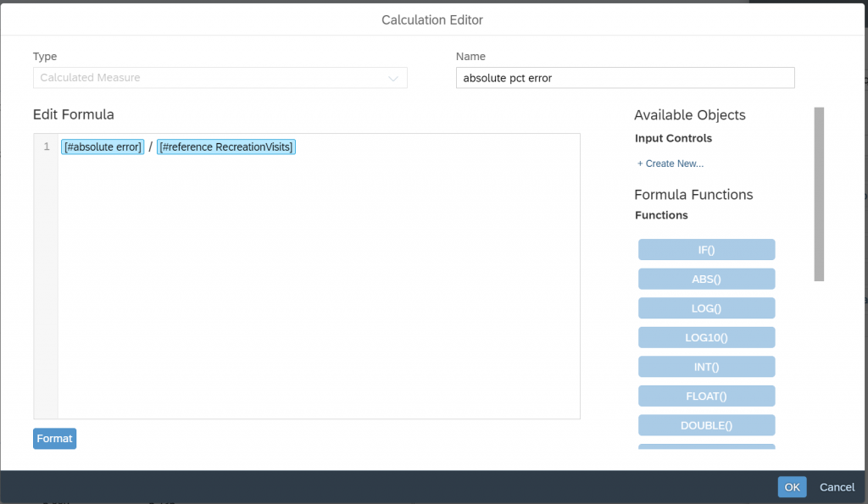Select the [#reference RecreationVisits] token
This screenshot has width=868, height=504.
(x=225, y=147)
